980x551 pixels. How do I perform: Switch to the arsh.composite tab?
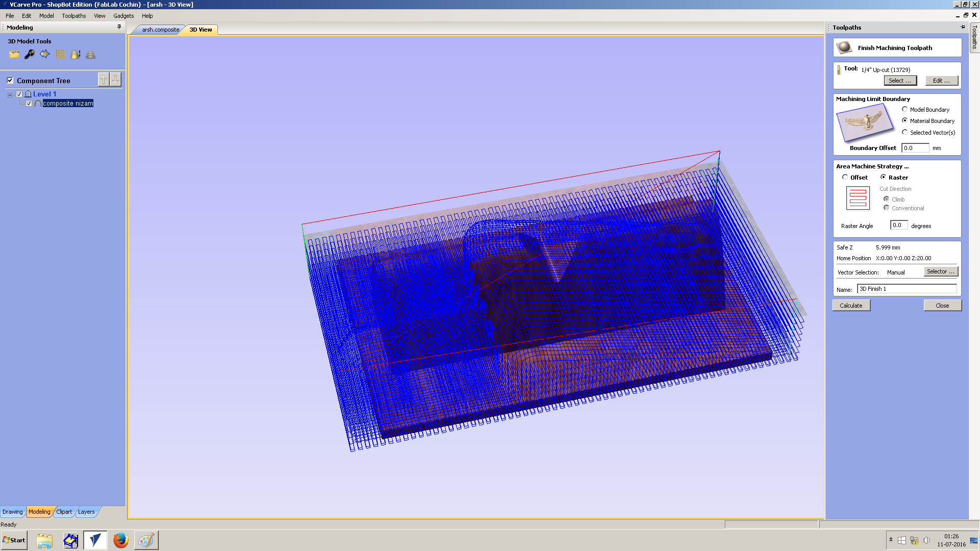point(160,30)
